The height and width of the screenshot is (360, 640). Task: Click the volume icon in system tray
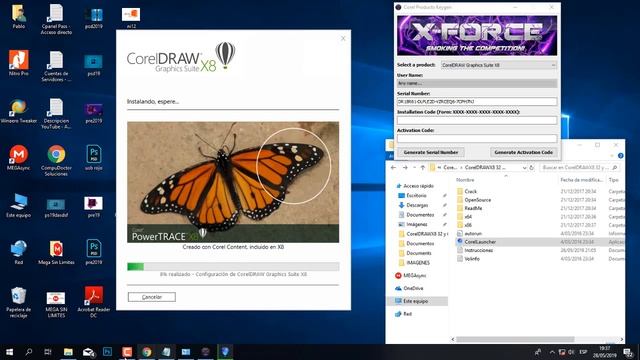tap(571, 352)
